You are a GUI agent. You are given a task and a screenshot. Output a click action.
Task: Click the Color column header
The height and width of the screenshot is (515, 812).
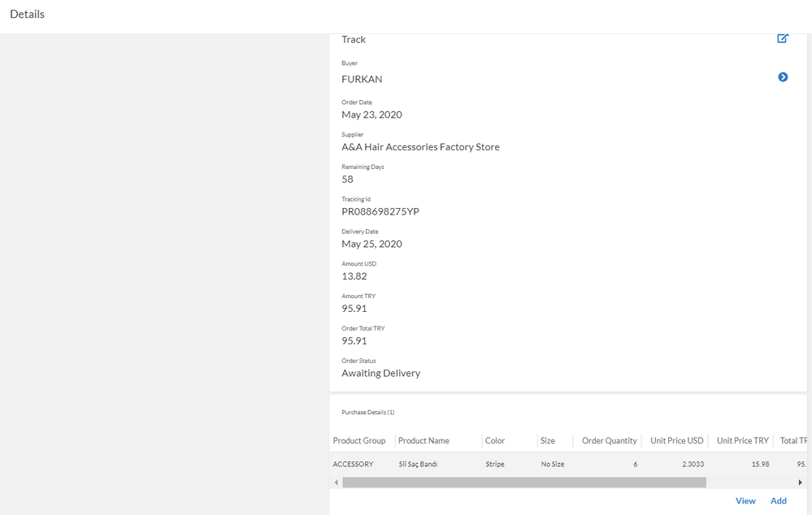click(x=494, y=440)
